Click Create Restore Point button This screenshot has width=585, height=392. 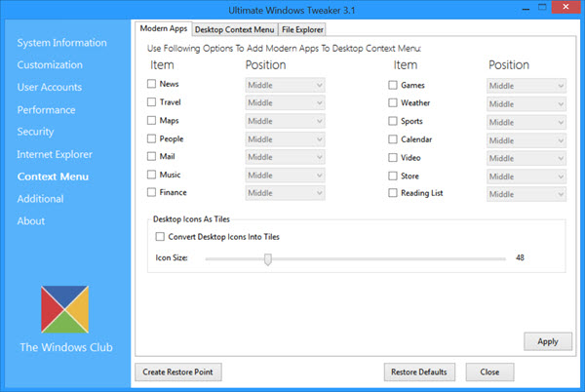pyautogui.click(x=178, y=372)
